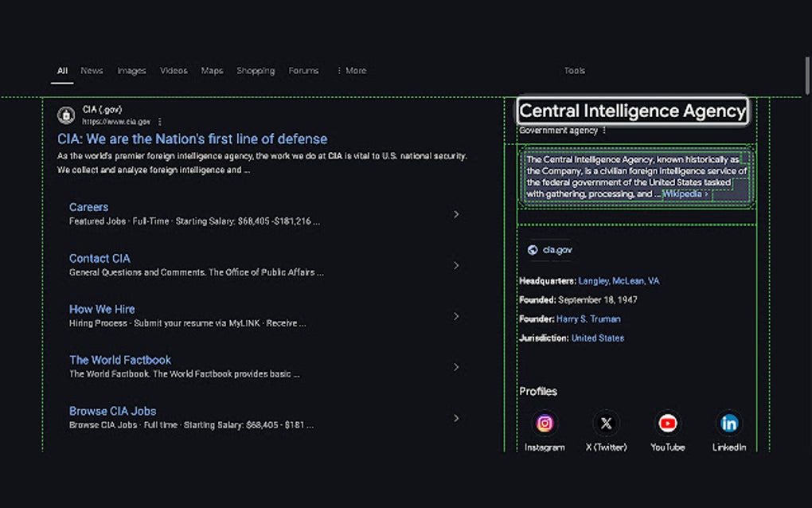The image size is (812, 508).
Task: Select the X (Twitter) profile icon
Action: pyautogui.click(x=606, y=423)
